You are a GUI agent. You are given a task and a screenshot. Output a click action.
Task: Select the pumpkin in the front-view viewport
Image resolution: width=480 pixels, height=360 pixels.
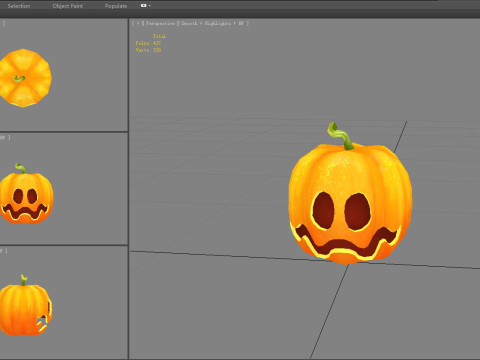click(x=26, y=197)
